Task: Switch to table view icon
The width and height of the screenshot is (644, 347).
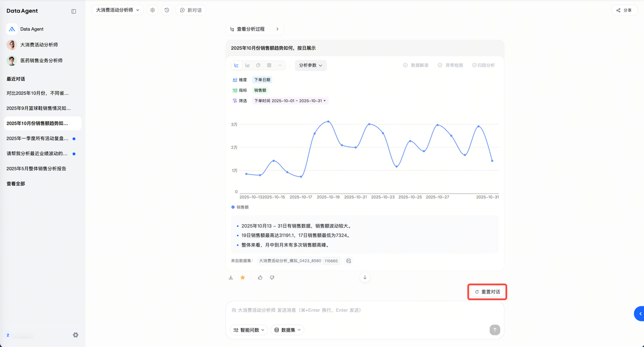Action: coord(269,65)
